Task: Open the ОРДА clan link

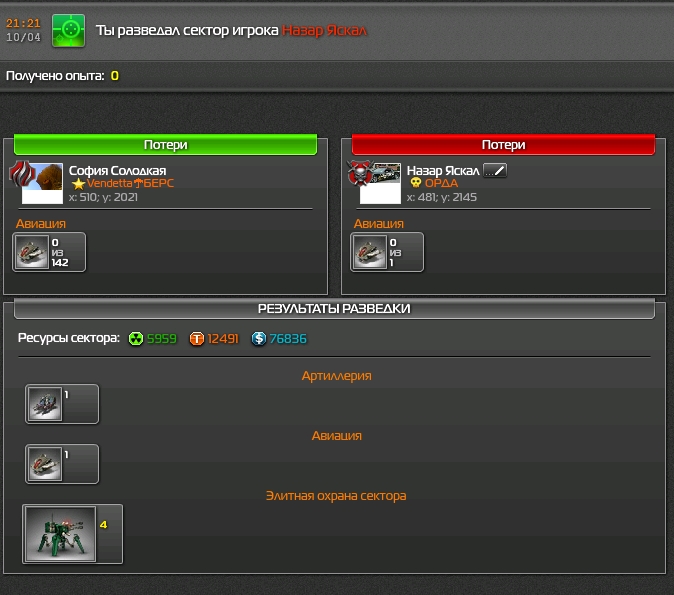Action: tap(441, 184)
